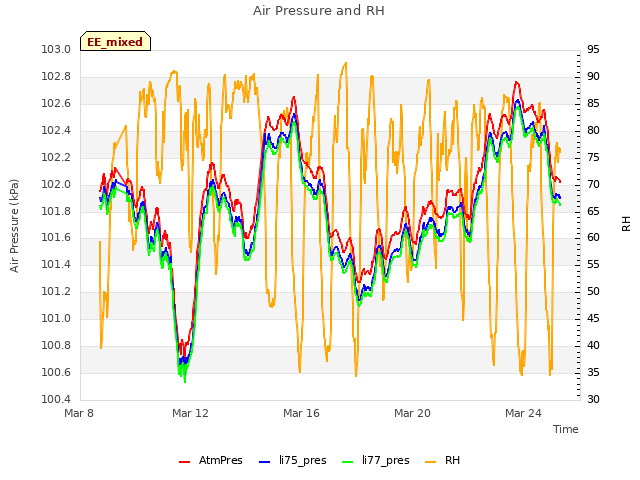Viewport: 640px width, 480px height.
Task: Toggle the AtmPres series in the legend
Action: click(x=211, y=460)
